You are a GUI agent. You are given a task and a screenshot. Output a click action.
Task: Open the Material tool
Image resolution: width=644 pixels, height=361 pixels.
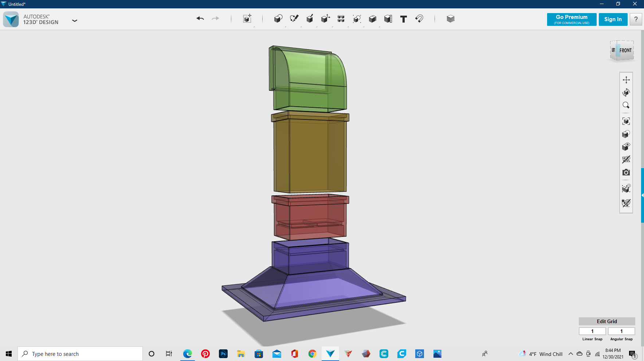(x=451, y=19)
